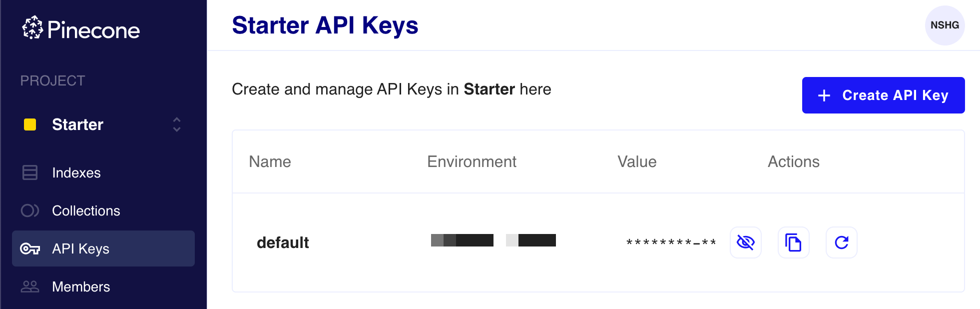Open the NSHG account avatar menu
980x309 pixels.
pos(945,25)
